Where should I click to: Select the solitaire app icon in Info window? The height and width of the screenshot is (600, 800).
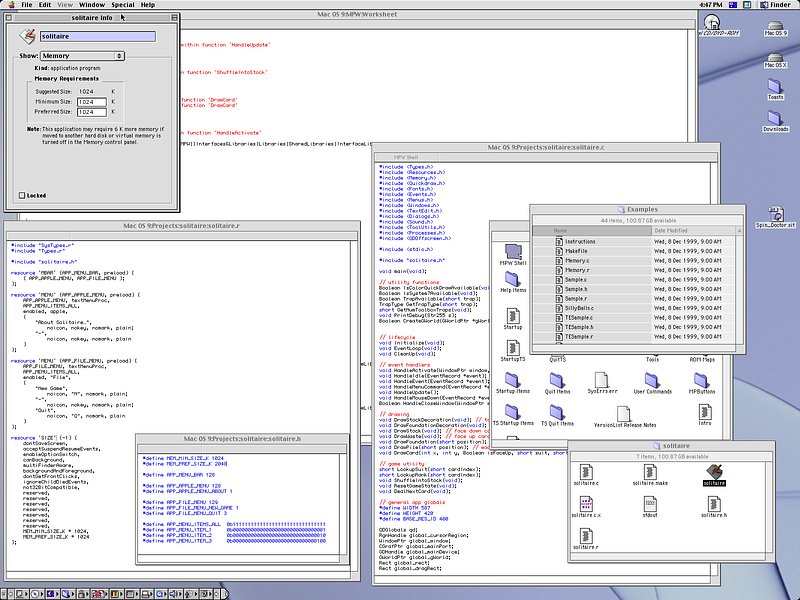pyautogui.click(x=27, y=36)
